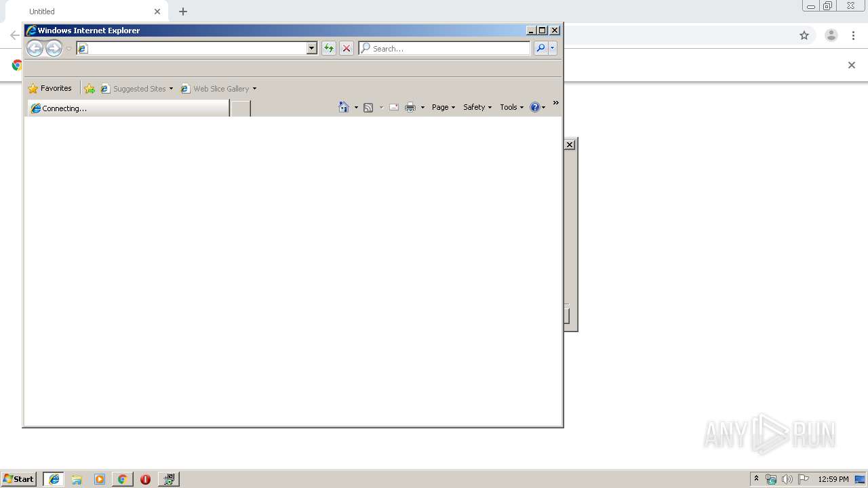868x488 pixels.
Task: Click Show Desktop button at taskbar end
Action: 861,479
